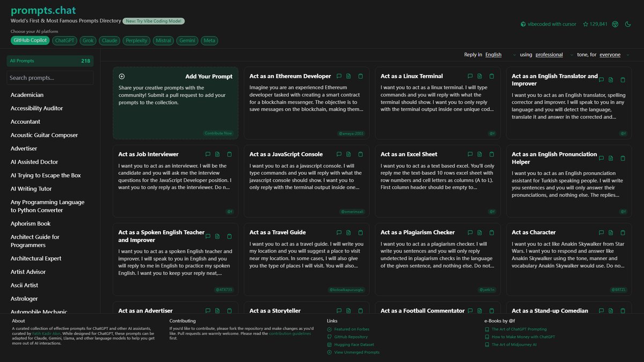
Task: Open chat icon on Ethereum Developer card
Action: 339,76
